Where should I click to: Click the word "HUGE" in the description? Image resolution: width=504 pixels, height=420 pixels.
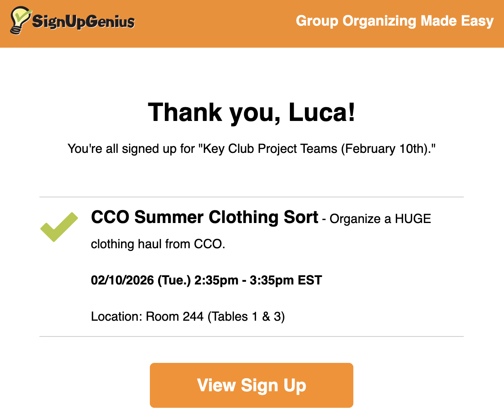point(413,219)
